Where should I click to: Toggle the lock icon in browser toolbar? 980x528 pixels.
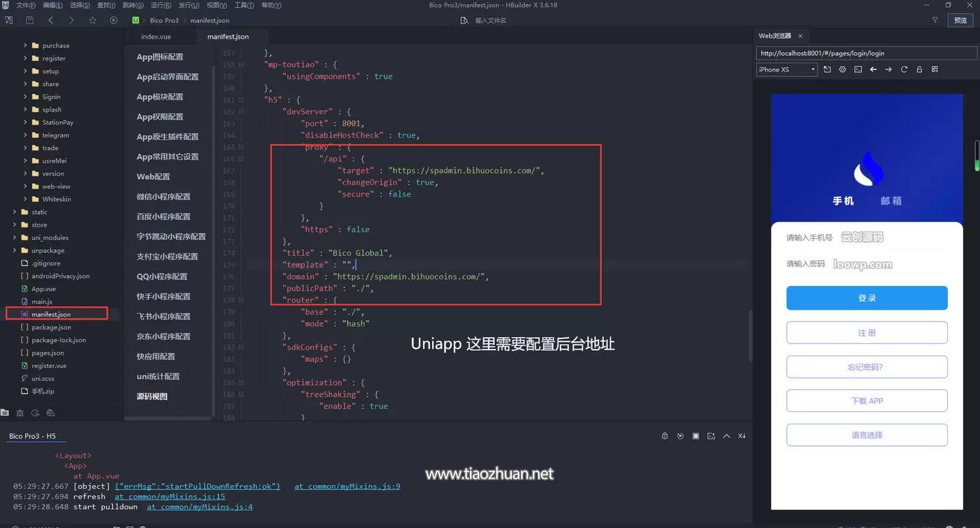(x=919, y=70)
